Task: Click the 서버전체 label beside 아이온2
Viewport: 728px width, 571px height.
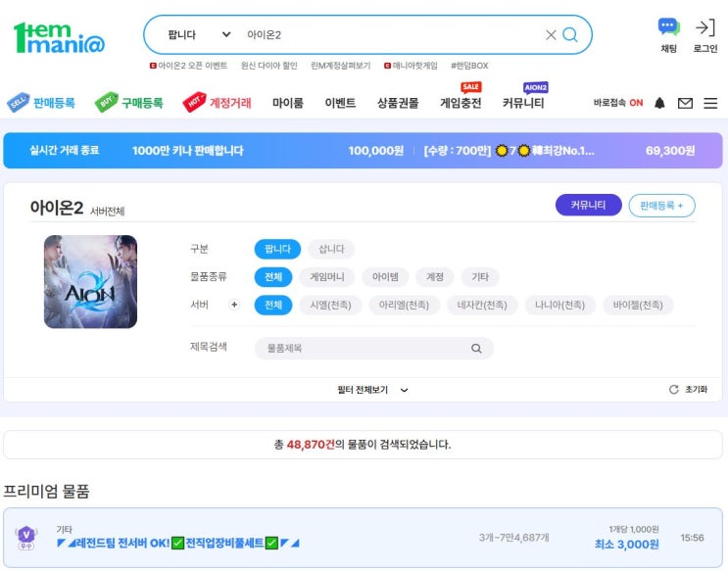Action: point(107,212)
